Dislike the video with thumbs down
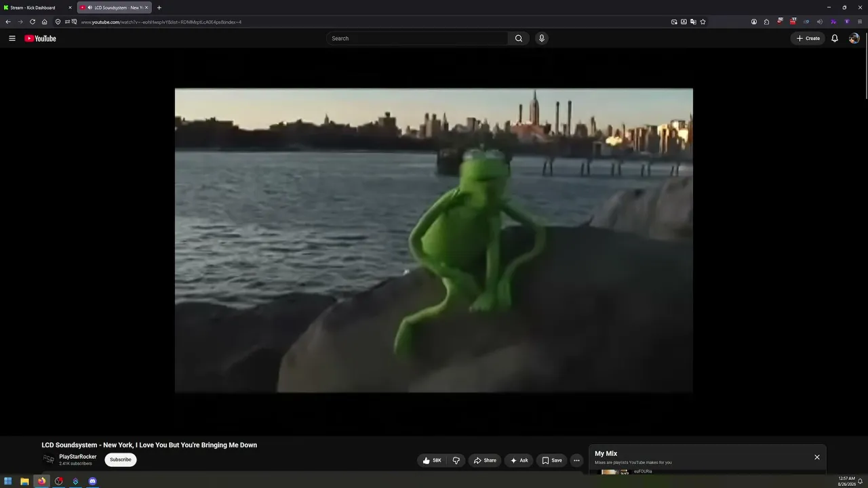 pos(456,460)
